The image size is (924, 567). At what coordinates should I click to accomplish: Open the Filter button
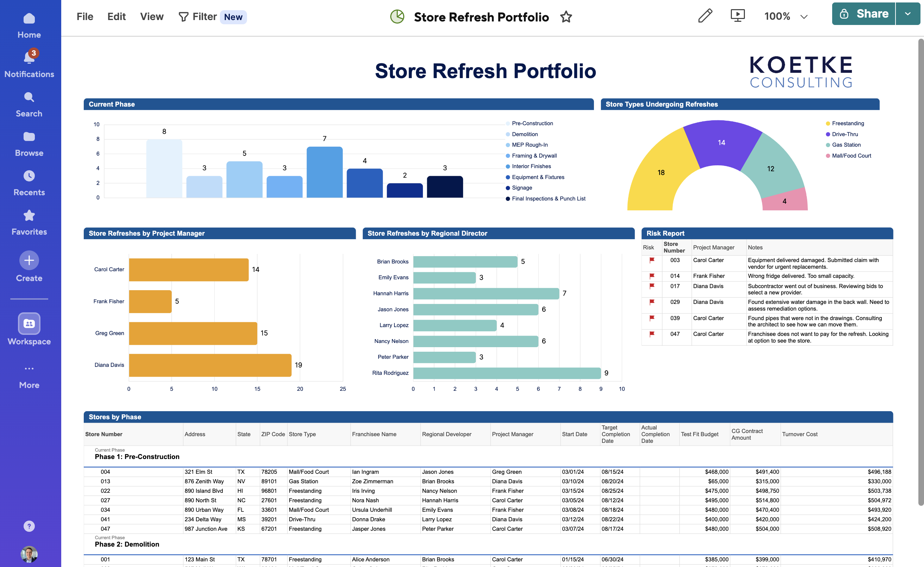[198, 17]
